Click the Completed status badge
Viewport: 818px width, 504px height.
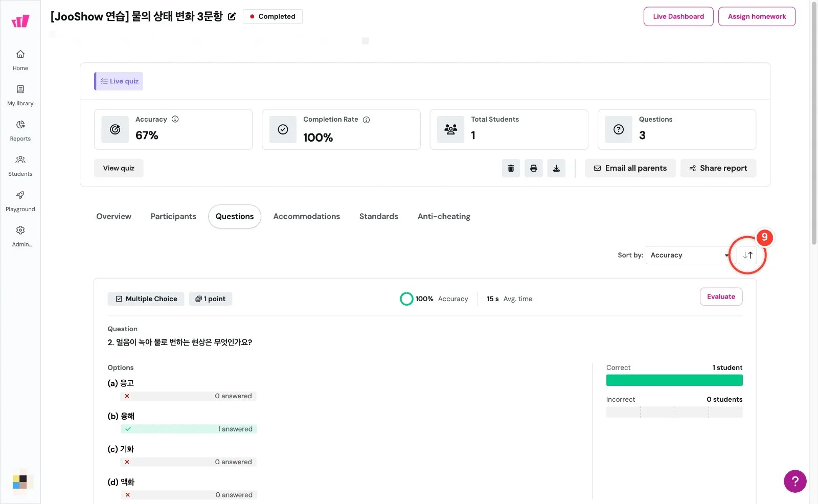pos(272,16)
